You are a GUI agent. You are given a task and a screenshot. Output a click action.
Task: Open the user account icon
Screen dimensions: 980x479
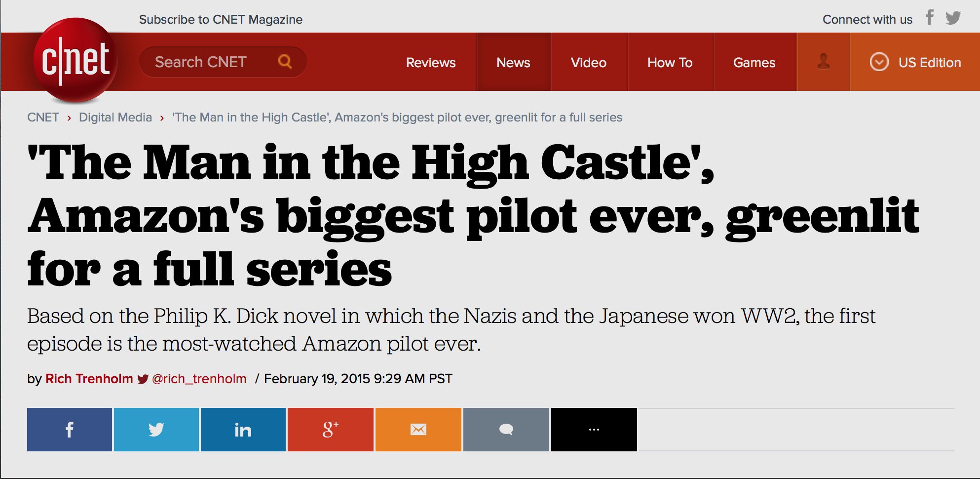pyautogui.click(x=823, y=62)
